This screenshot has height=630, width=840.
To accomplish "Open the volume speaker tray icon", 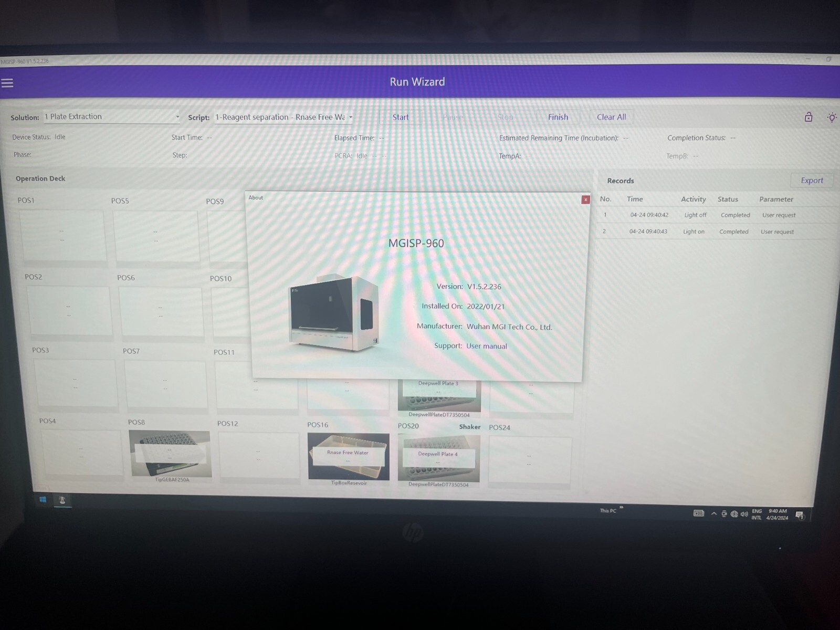I will [744, 514].
